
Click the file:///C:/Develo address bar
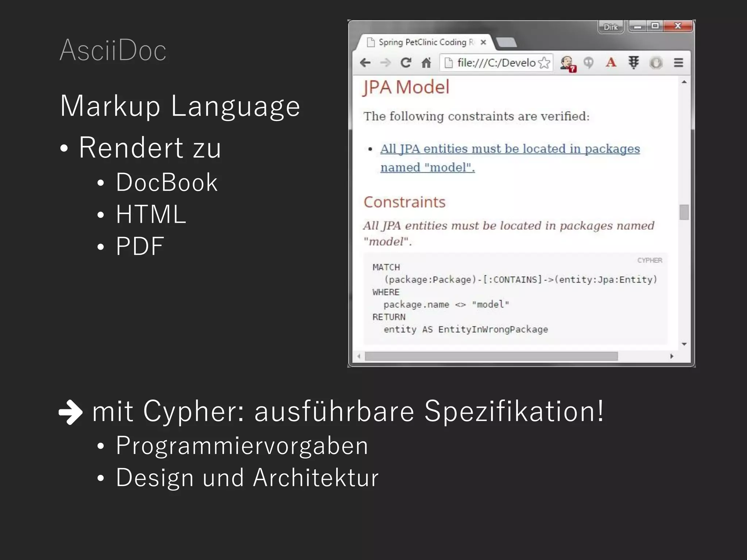coord(496,63)
